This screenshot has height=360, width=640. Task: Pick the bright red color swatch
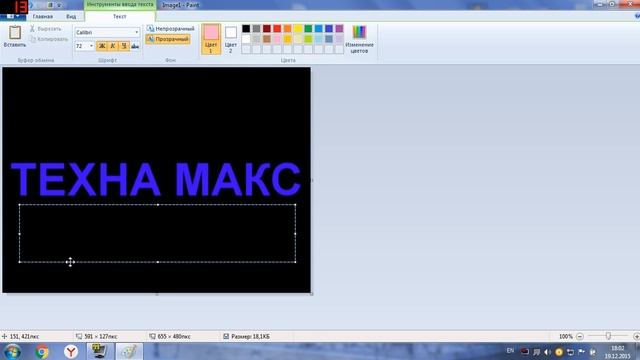tap(277, 28)
